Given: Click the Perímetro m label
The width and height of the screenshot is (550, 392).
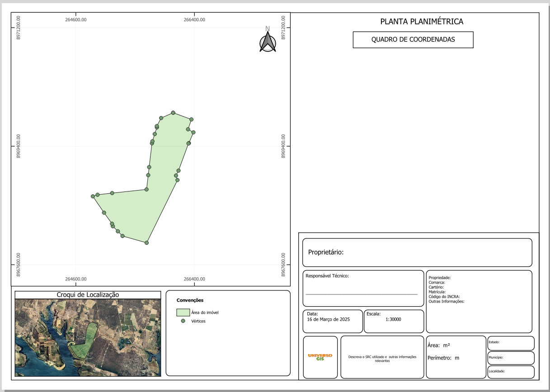Looking at the screenshot, I should (x=443, y=358).
